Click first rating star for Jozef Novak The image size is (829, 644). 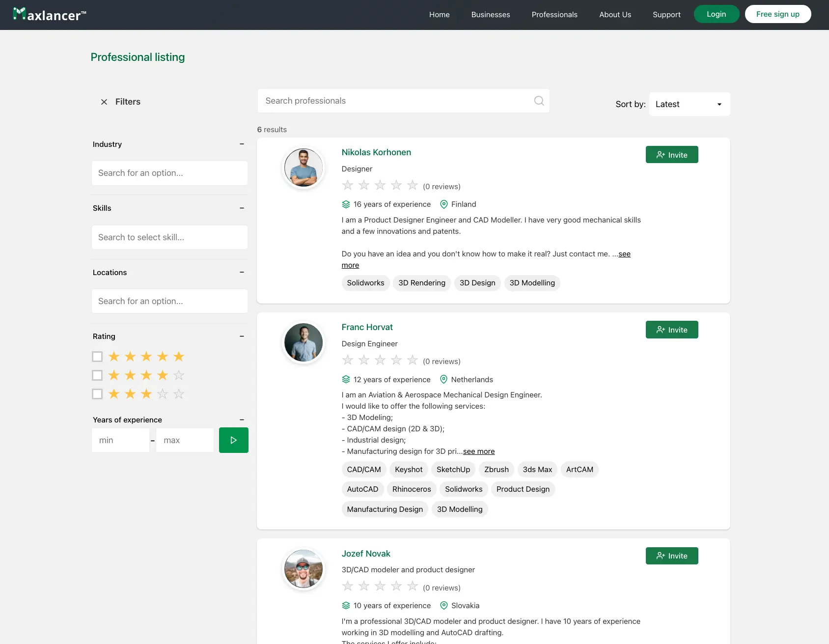(x=348, y=587)
